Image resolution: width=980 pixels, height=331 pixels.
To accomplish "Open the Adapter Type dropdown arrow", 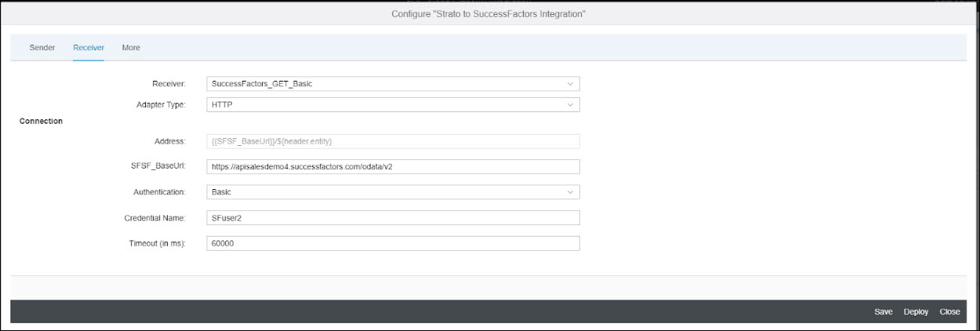I will [x=570, y=104].
